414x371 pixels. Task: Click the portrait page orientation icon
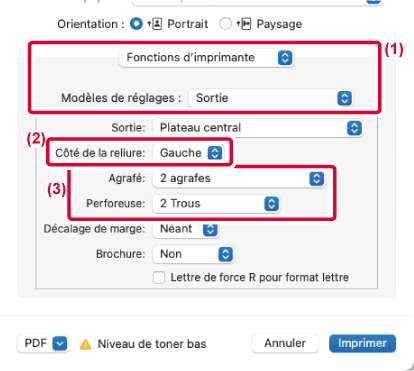click(155, 24)
